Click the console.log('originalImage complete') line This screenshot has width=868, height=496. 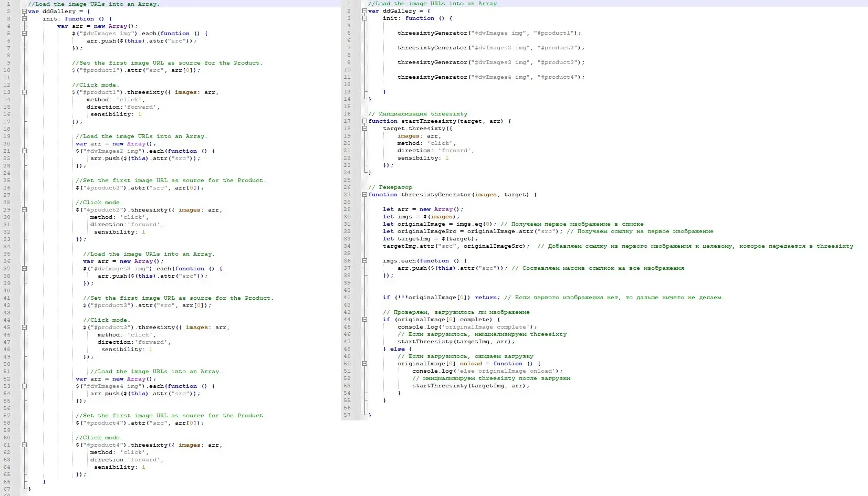[x=467, y=327]
